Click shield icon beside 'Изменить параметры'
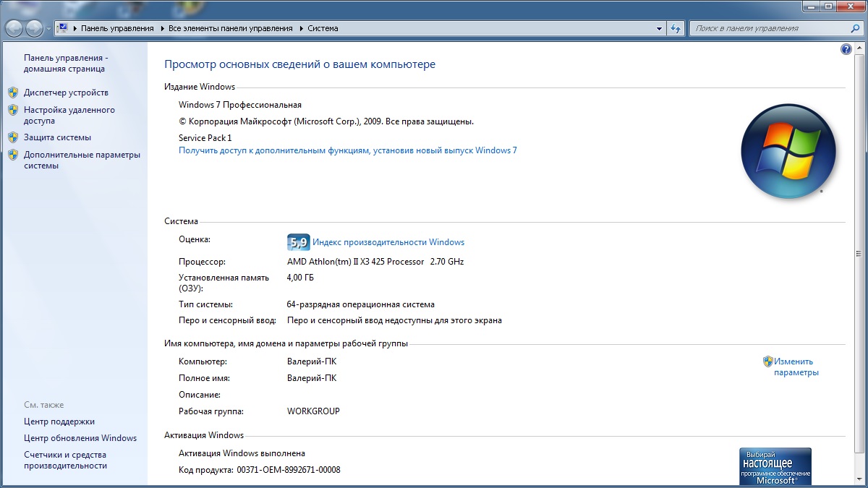Viewport: 868px width, 488px height. click(768, 361)
